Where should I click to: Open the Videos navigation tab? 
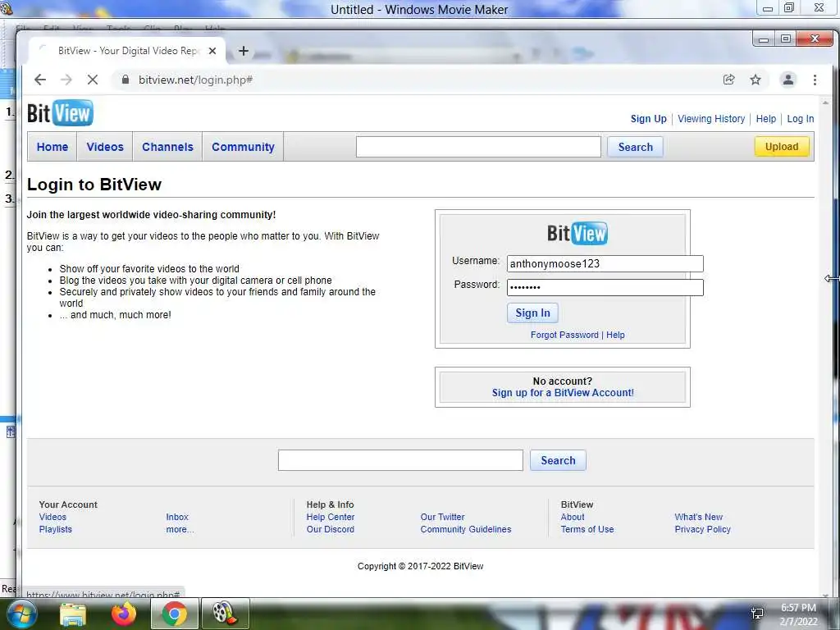[x=105, y=147]
